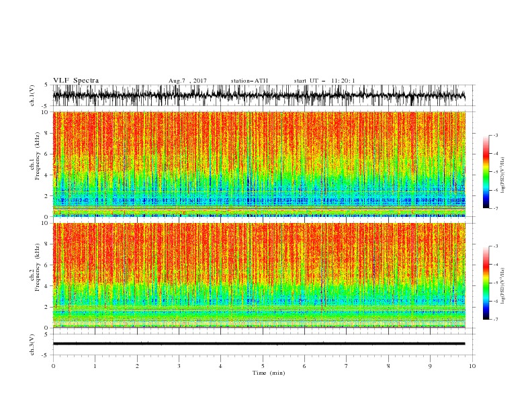Select the "start UT = 11:20: 1" text
The image size is (532, 411).
[x=324, y=81]
